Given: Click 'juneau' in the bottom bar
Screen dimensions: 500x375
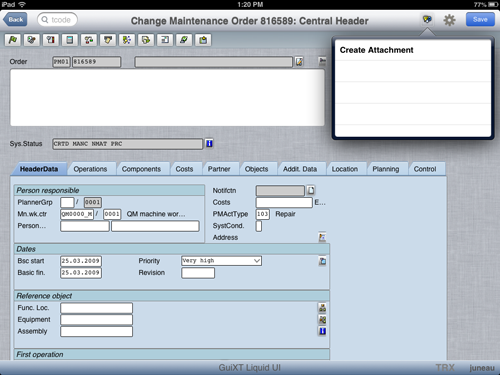Looking at the screenshot, I should click(482, 368).
